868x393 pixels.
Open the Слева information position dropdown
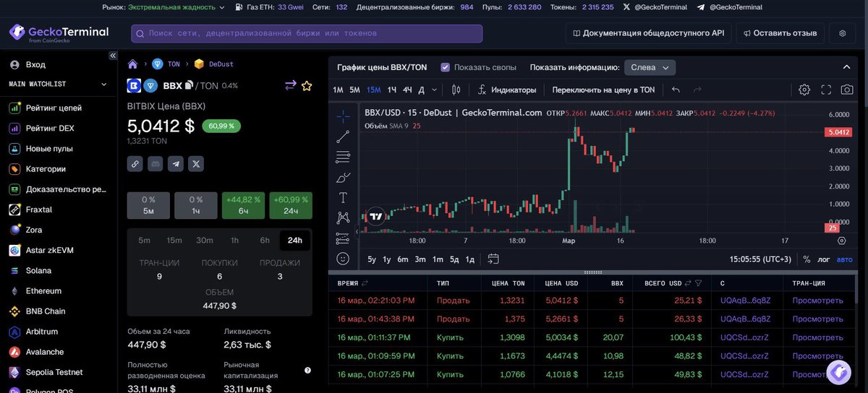[x=650, y=67]
